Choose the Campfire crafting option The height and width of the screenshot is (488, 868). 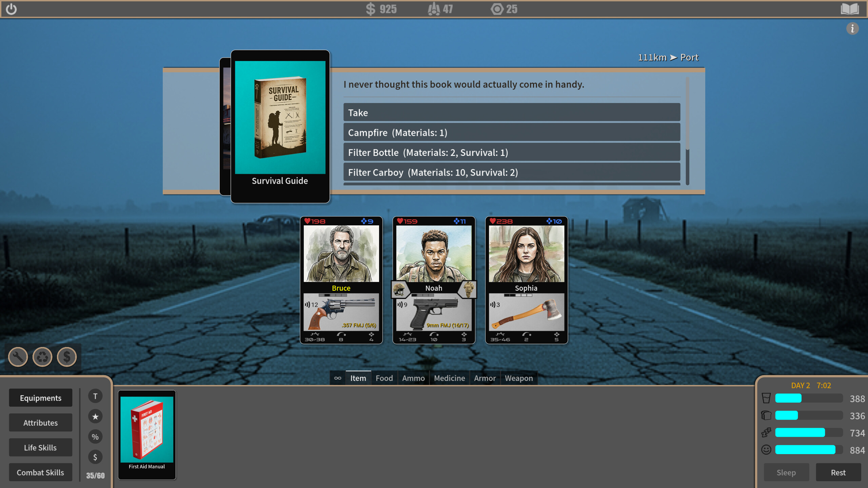pyautogui.click(x=512, y=133)
